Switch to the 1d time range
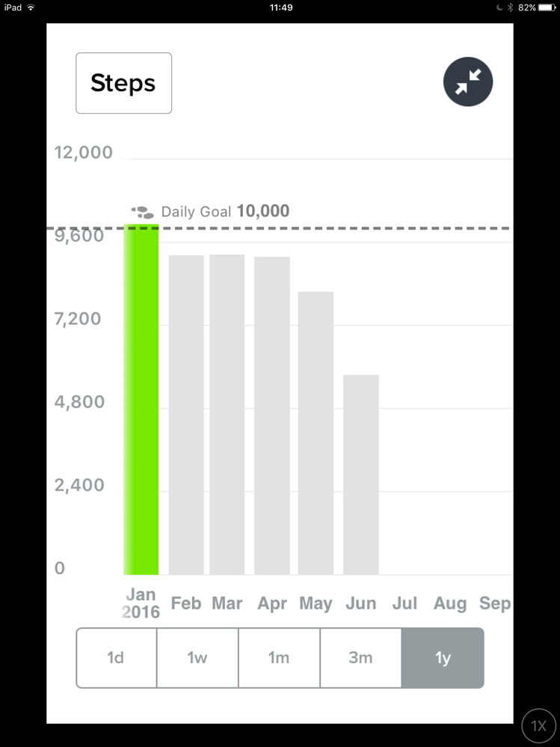560x747 pixels. 116,657
